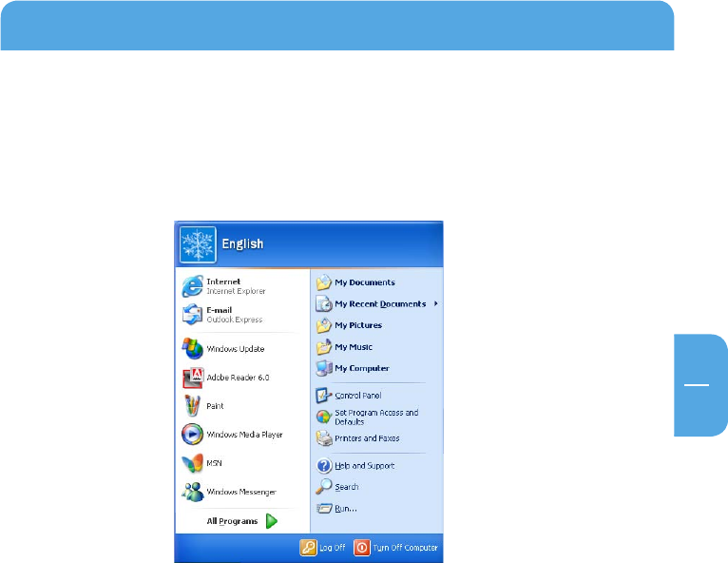
Task: Click the Control Panel label
Action: tap(358, 396)
